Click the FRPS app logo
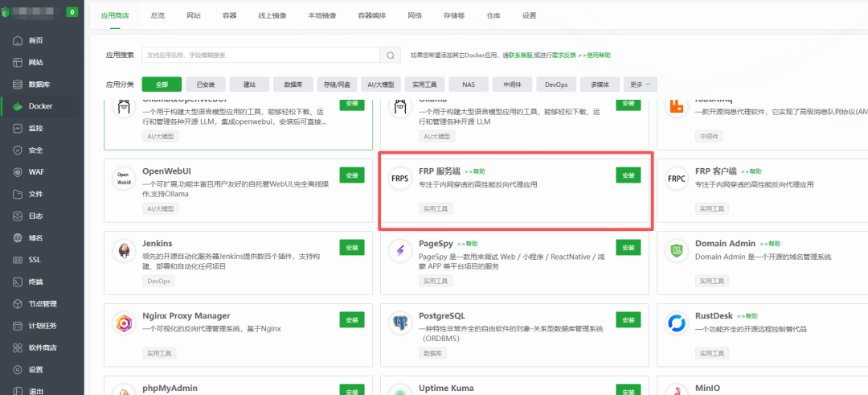Viewport: 868px width, 395px height. 399,178
